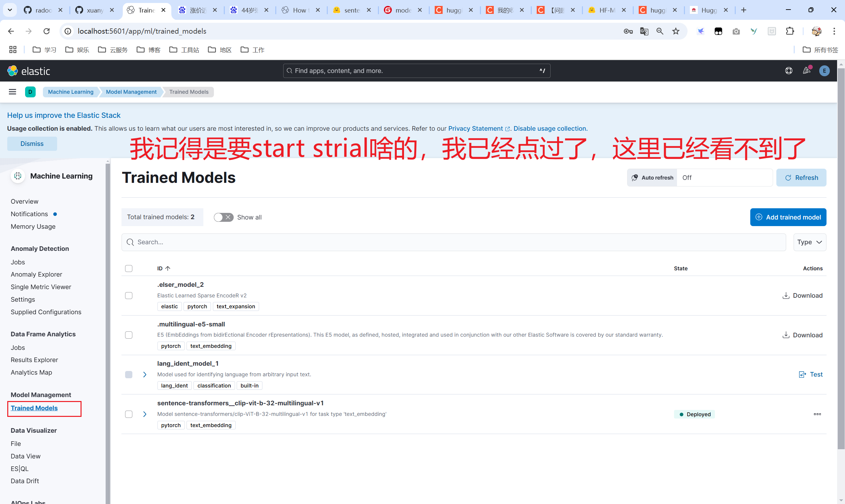The width and height of the screenshot is (845, 504).
Task: Click the D space selector icon
Action: point(30,92)
